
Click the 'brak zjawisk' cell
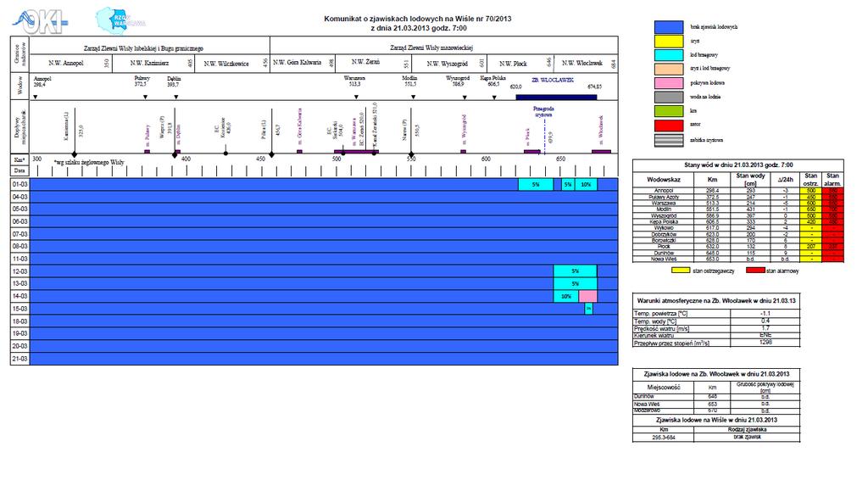tap(747, 437)
